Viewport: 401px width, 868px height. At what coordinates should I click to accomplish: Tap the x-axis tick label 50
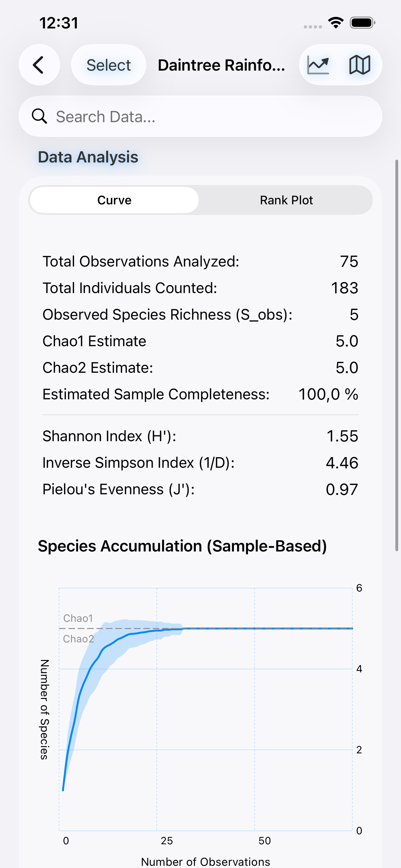coord(265,841)
